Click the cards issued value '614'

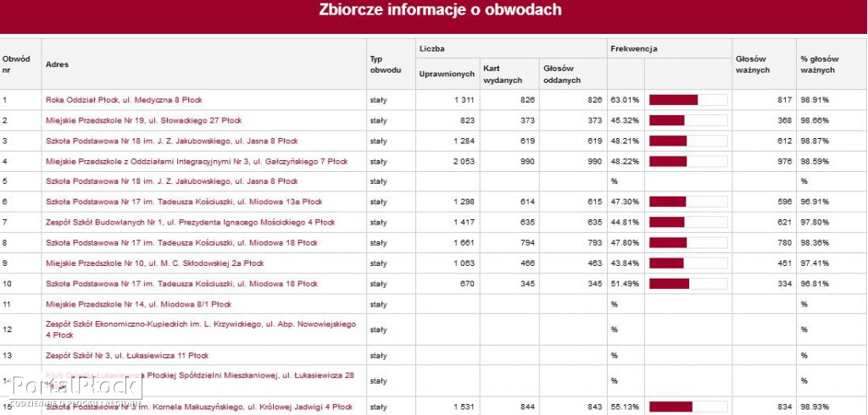click(527, 202)
